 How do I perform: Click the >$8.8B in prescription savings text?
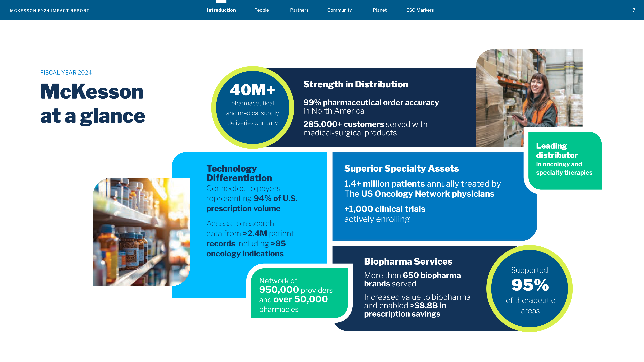(x=405, y=310)
